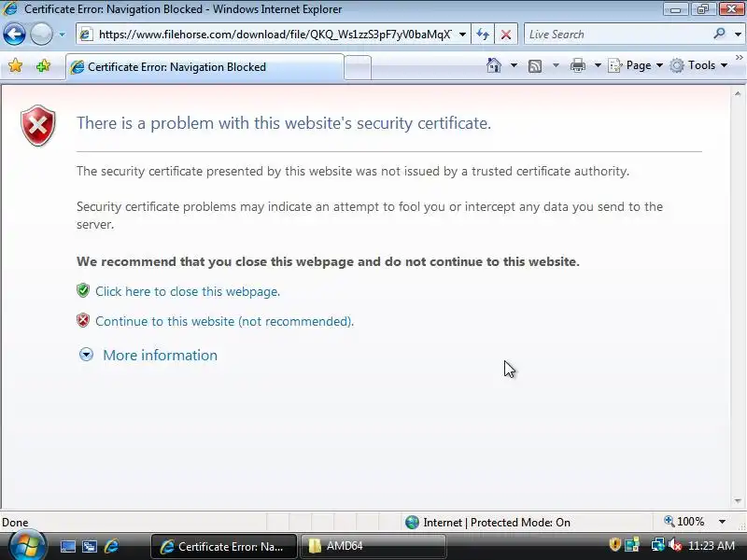The image size is (747, 560).
Task: Print the page with the printer icon
Action: 577,65
